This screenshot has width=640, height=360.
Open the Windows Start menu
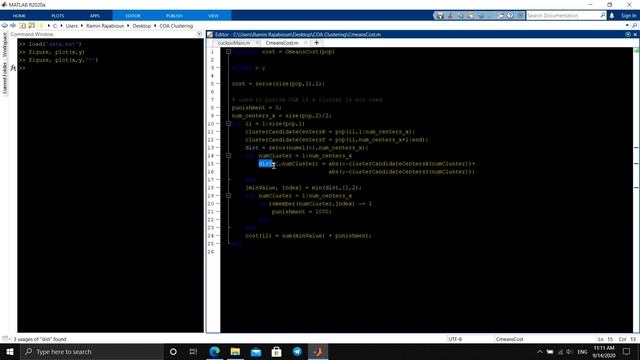point(10,351)
